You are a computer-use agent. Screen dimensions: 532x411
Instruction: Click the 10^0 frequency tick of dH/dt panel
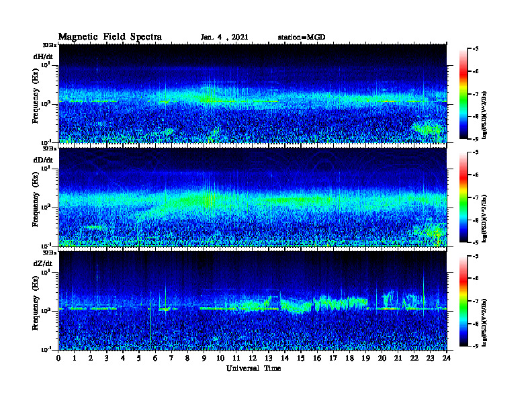click(x=47, y=103)
